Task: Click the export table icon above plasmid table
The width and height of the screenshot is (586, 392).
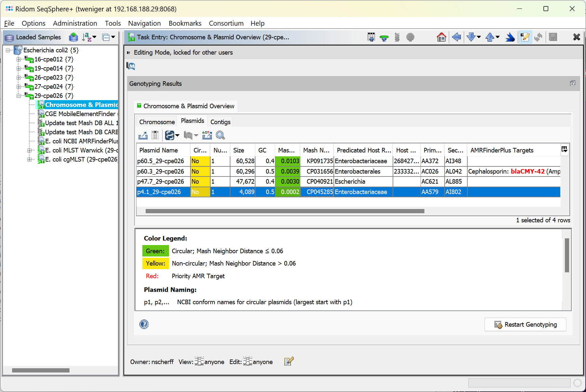Action: [143, 135]
